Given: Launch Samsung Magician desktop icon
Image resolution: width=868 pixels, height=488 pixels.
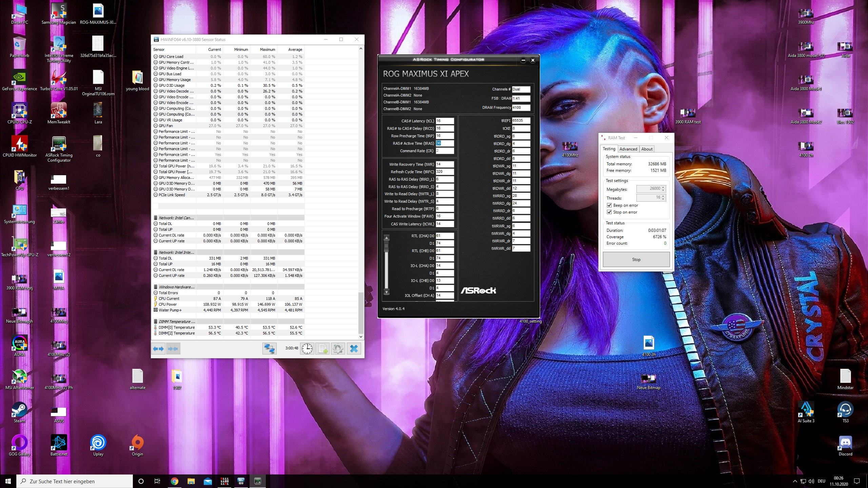Looking at the screenshot, I should point(59,14).
